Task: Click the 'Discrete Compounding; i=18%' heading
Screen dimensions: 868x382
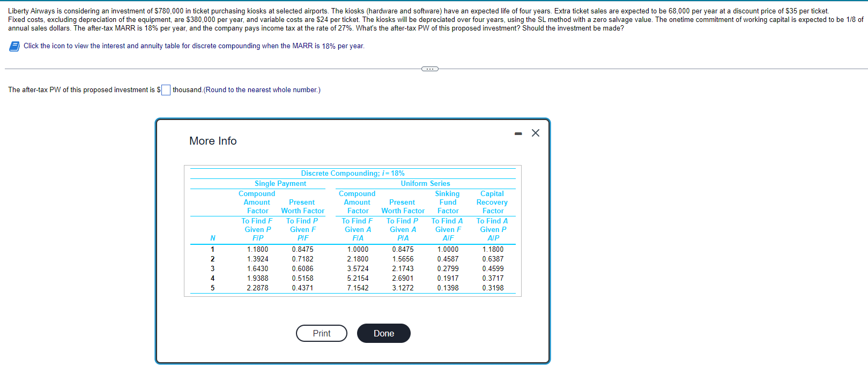Action: [353, 173]
